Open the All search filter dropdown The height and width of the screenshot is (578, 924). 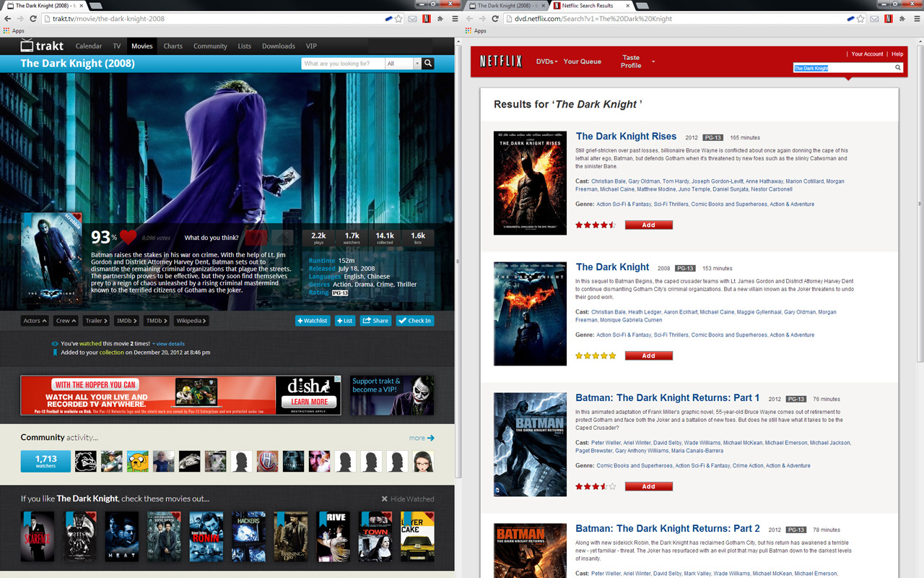coord(403,64)
